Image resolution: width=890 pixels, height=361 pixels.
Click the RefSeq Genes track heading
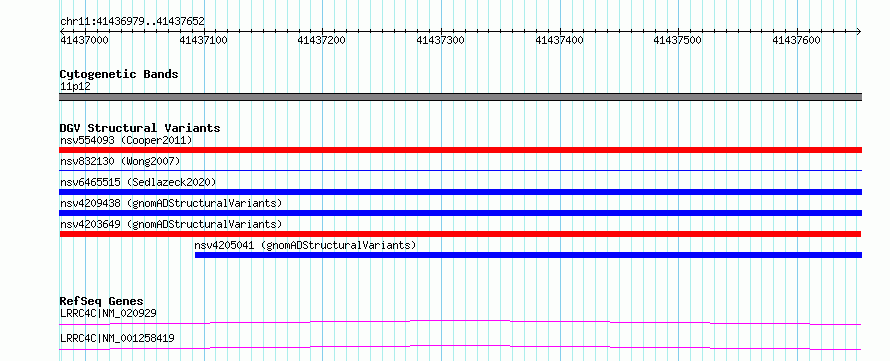[x=102, y=301]
